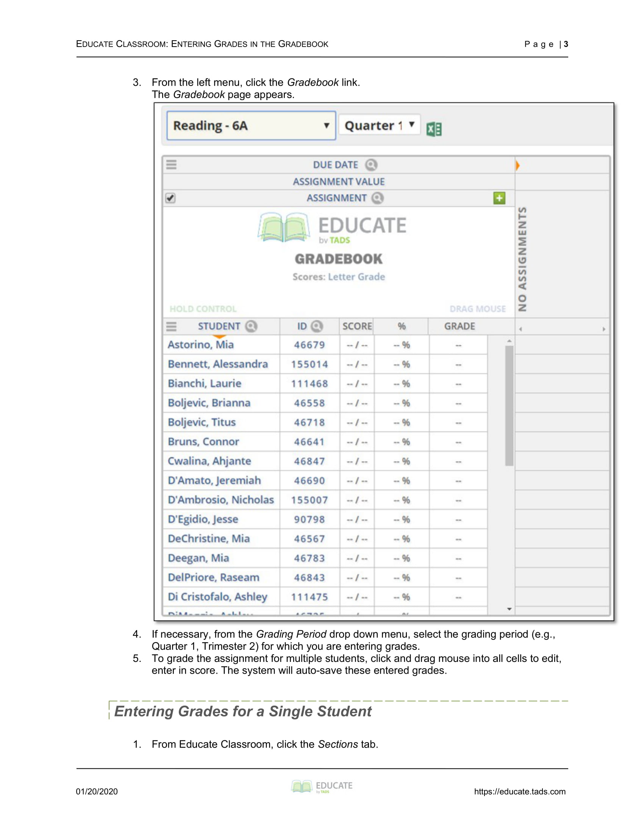Click ID 111475 cell
This screenshot has width=644, height=834.
(309, 597)
